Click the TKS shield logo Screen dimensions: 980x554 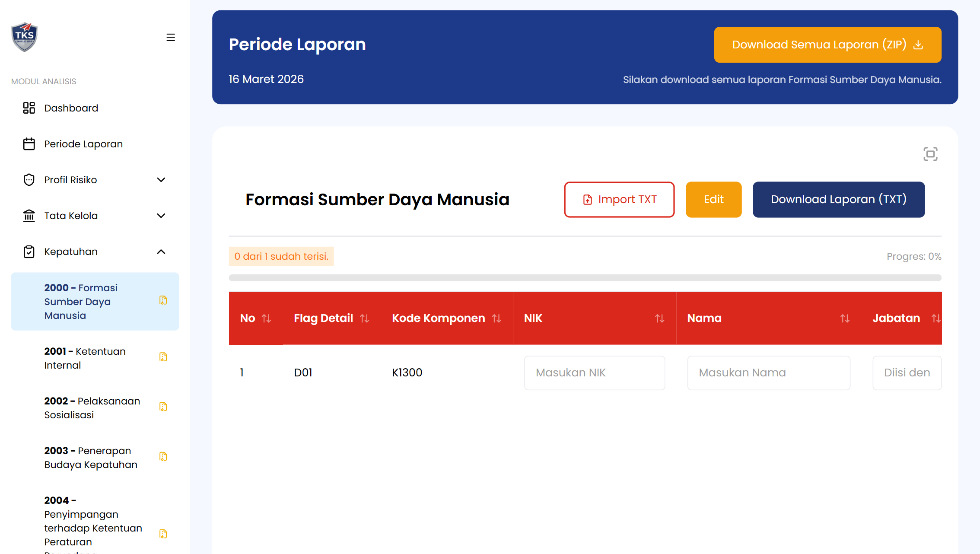(24, 37)
